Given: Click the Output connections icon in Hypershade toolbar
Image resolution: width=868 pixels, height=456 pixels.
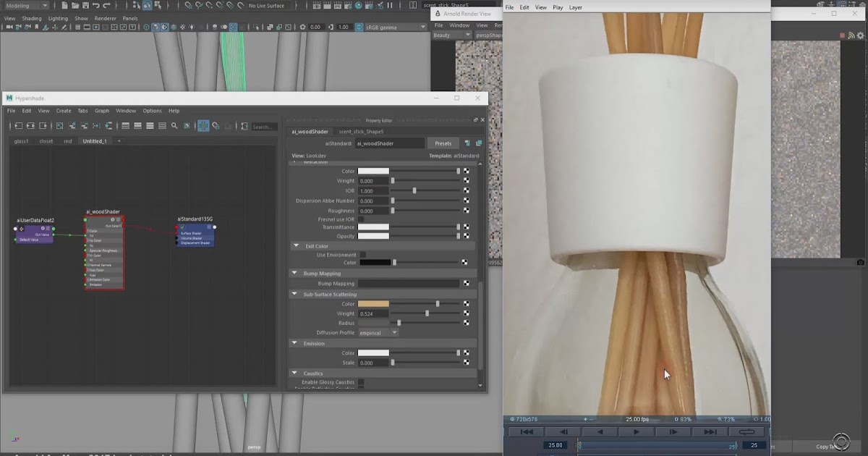Looking at the screenshot, I should (x=43, y=126).
